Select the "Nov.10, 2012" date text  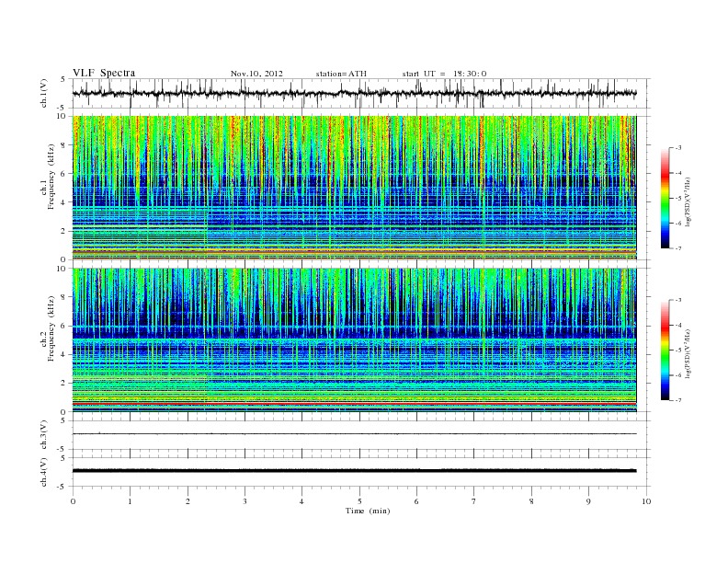click(x=256, y=74)
